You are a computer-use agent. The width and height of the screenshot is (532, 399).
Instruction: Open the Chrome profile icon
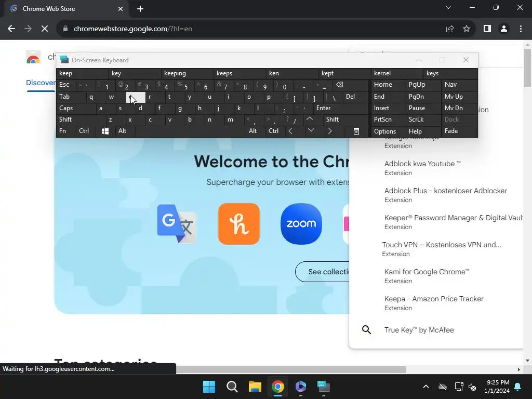click(504, 29)
